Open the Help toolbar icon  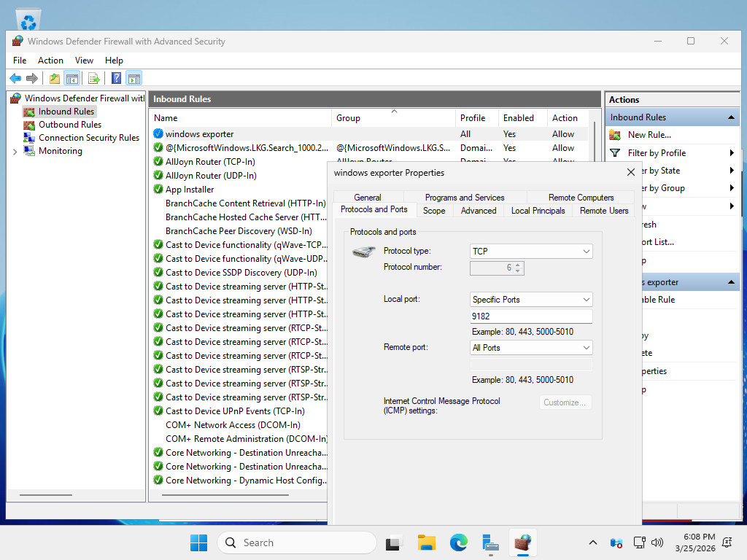point(116,78)
